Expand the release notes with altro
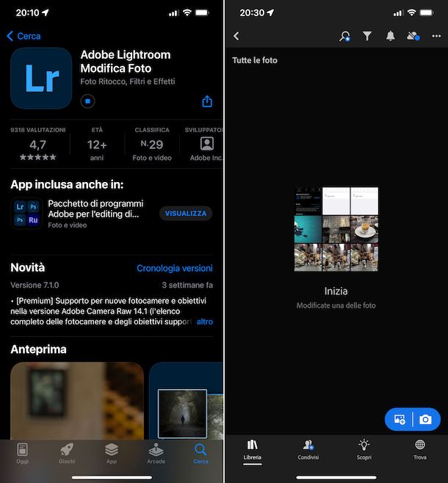Screen dimensions: 448x483 (205, 322)
